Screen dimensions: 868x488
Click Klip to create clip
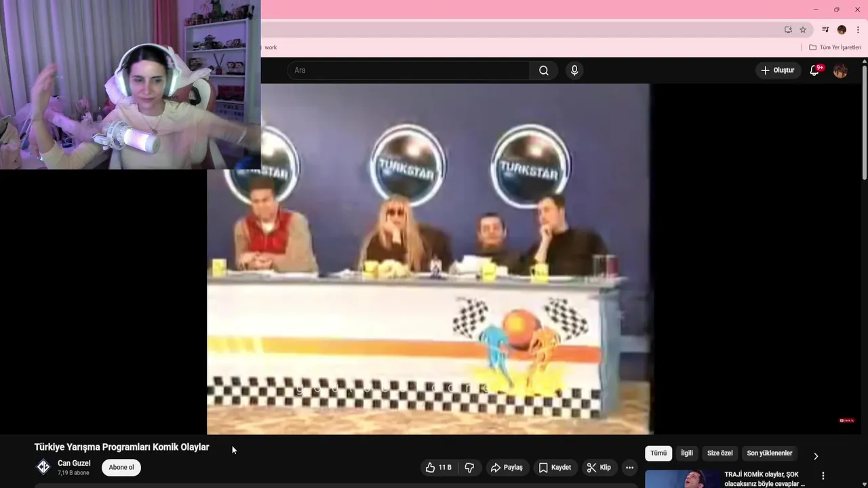(599, 468)
